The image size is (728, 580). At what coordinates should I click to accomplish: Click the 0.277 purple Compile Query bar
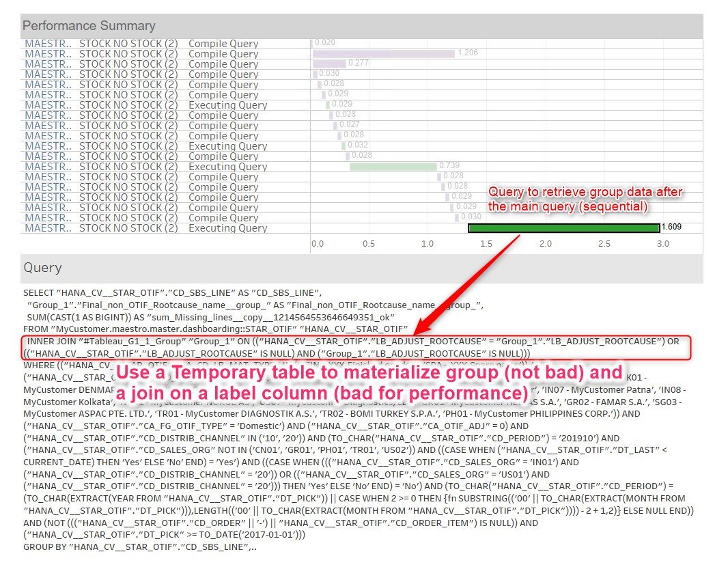tap(329, 64)
